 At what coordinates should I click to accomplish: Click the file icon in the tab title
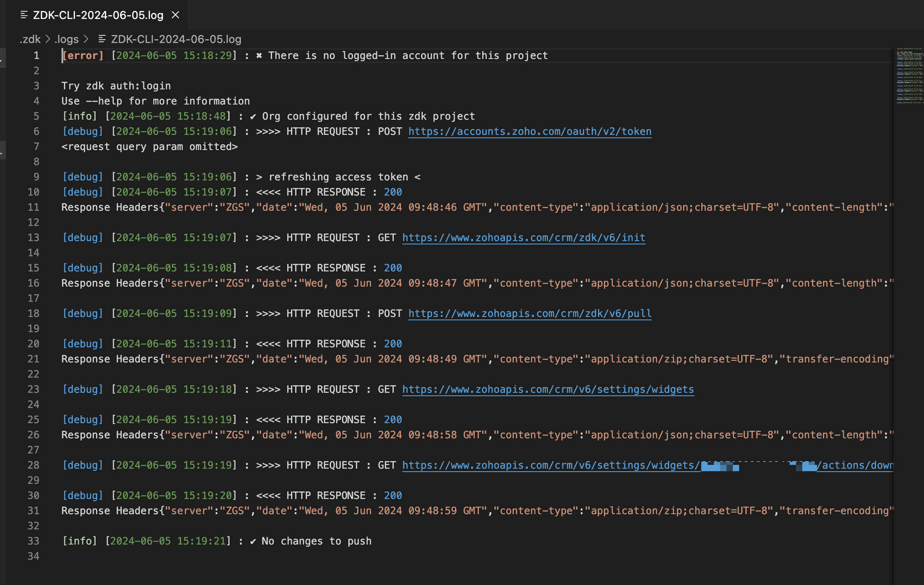(x=24, y=15)
